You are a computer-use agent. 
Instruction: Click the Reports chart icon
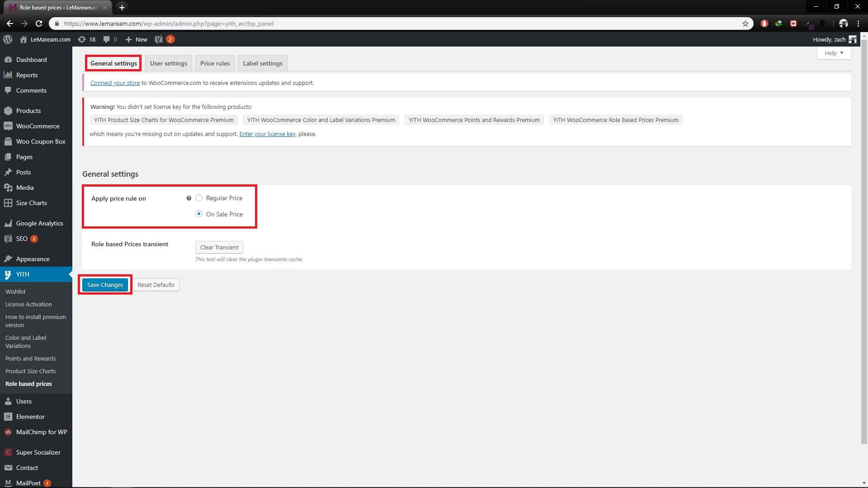(x=8, y=75)
